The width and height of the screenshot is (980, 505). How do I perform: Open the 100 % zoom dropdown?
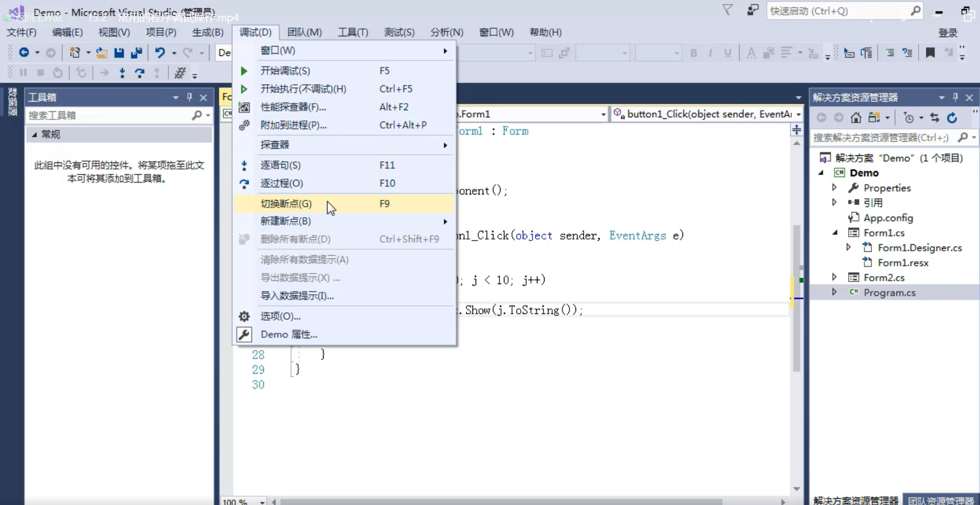point(262,502)
